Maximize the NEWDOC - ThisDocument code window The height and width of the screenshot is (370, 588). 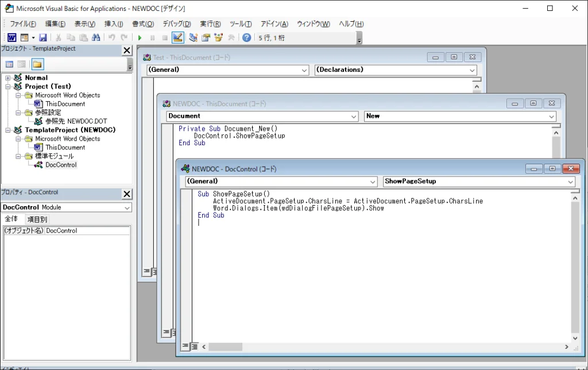[x=533, y=103]
